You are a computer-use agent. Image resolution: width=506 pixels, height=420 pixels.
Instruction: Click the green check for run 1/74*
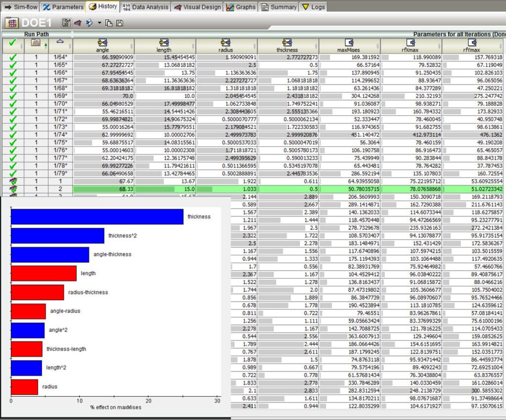(13, 135)
